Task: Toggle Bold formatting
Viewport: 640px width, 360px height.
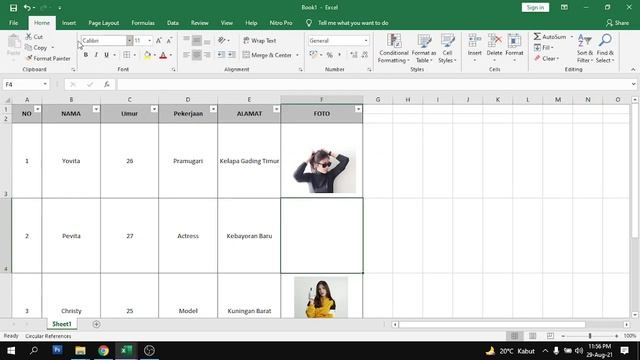Action: coord(86,55)
